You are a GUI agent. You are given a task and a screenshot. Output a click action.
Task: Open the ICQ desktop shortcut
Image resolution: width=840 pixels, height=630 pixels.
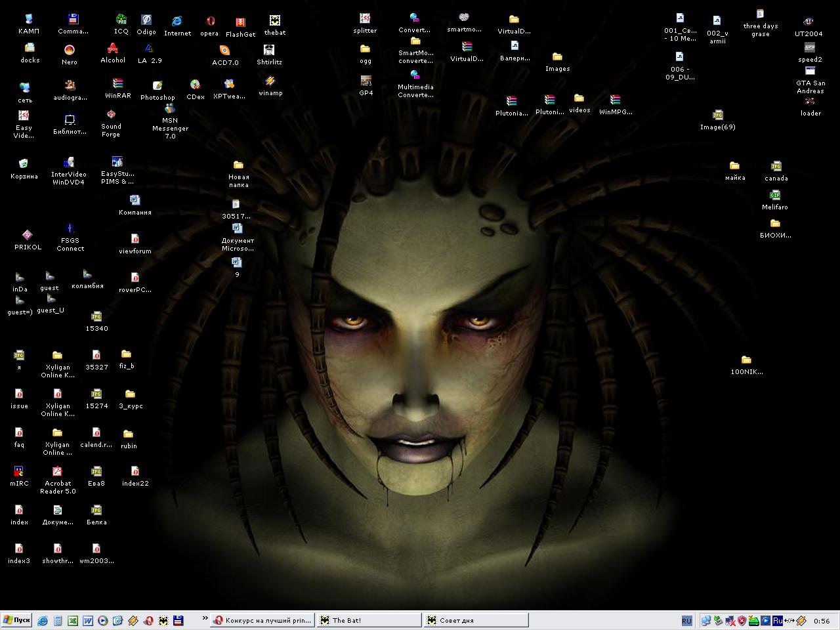tap(121, 20)
